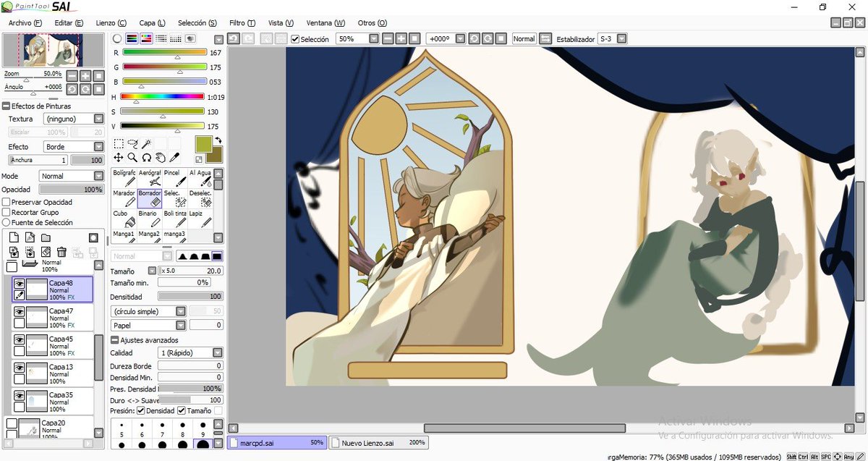Image resolution: width=868 pixels, height=461 pixels.
Task: Toggle the Presión Tamaño checkbox
Action: tap(182, 411)
